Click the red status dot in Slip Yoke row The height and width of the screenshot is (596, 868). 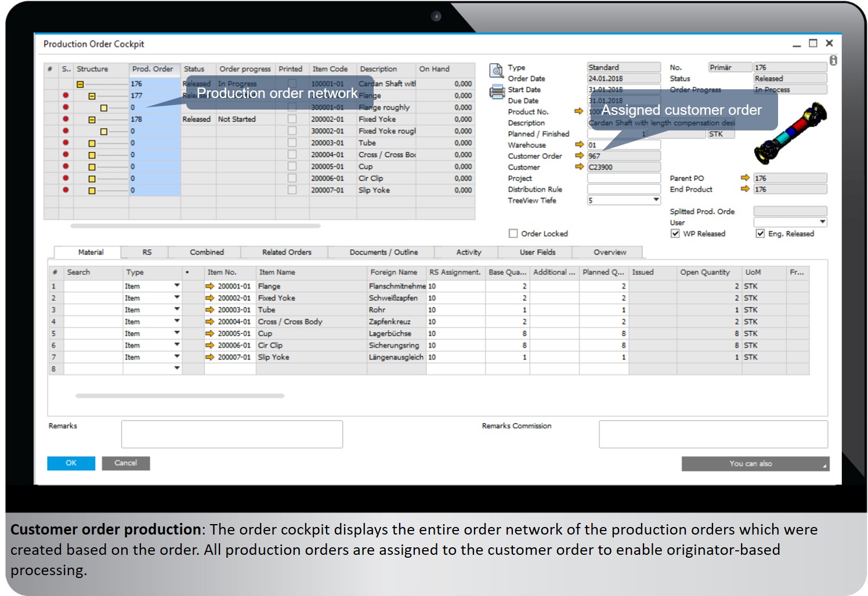[66, 190]
